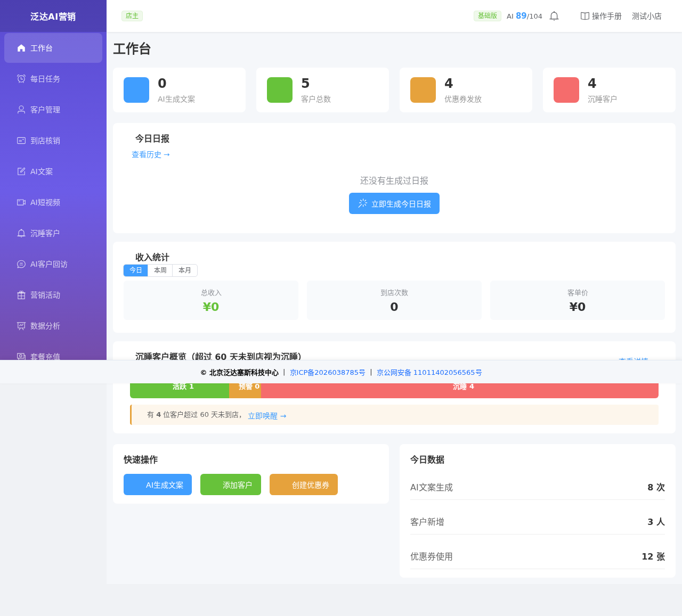Click the green 活跃 1 bar segment

(x=180, y=390)
